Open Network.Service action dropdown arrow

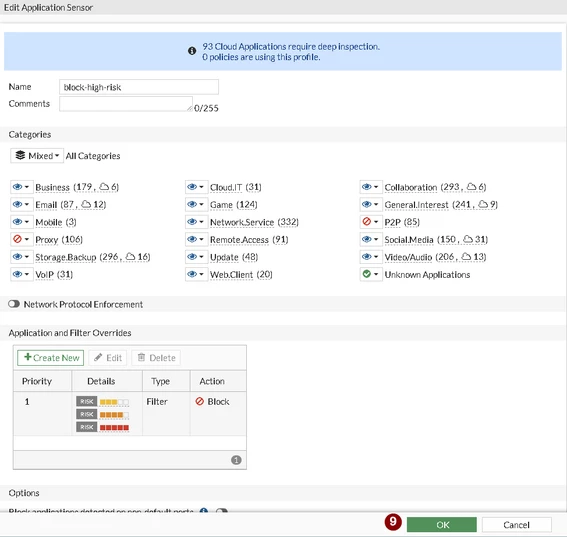point(201,222)
